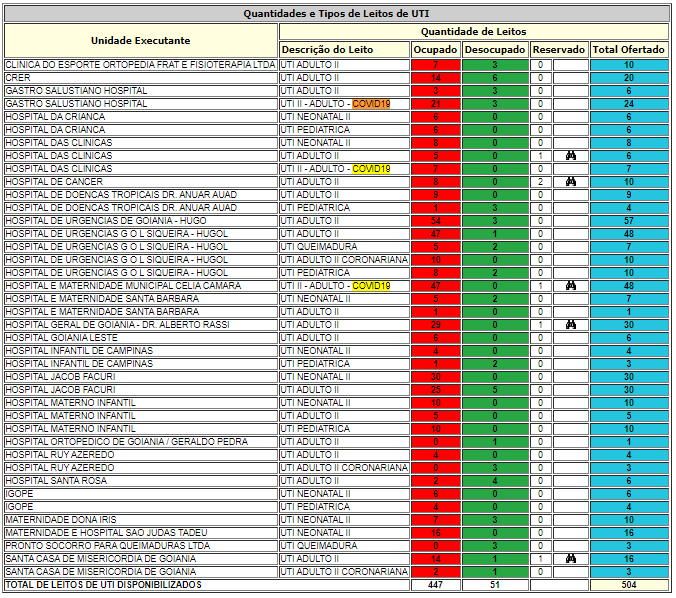Click the total offered value 504
Image resolution: width=676 pixels, height=598 pixels.
point(628,585)
